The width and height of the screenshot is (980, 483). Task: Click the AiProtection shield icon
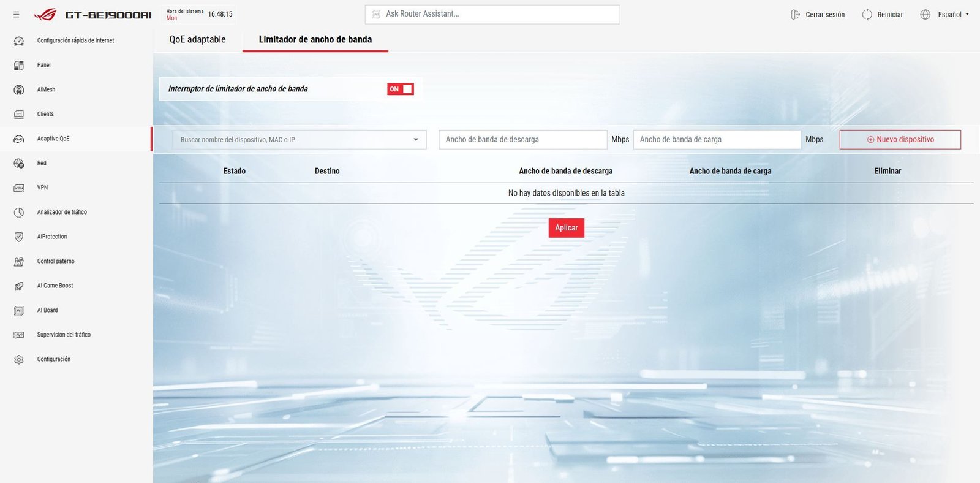[x=19, y=237]
